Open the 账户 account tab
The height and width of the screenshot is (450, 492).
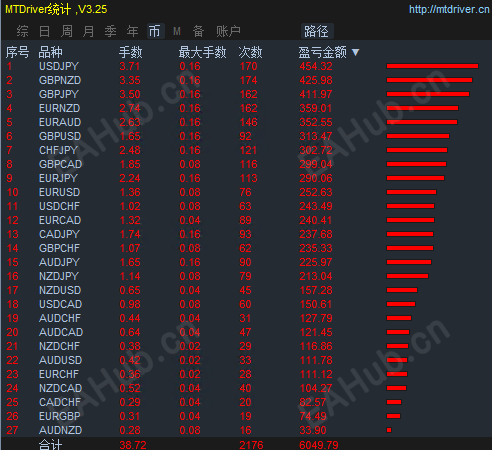228,31
